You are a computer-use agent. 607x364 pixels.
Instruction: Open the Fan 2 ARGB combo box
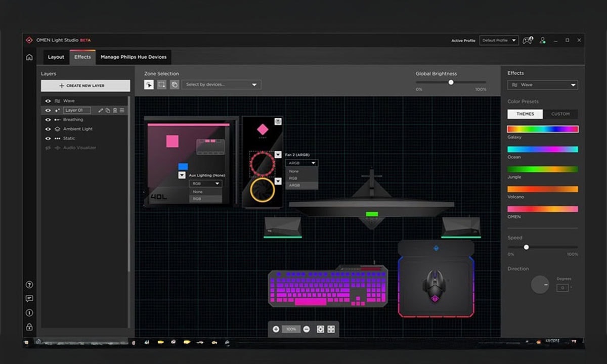coord(301,163)
